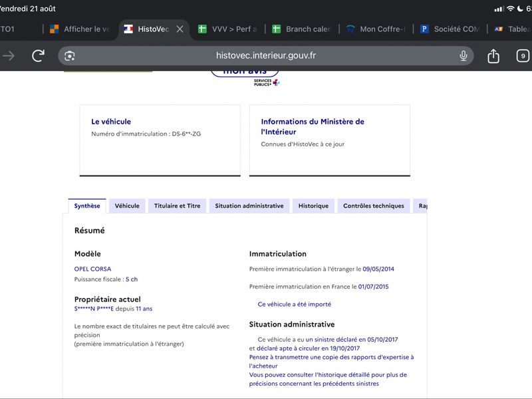The image size is (532, 399).
Task: Click the date 'vendredi 21 août' in status bar
Action: (28, 9)
